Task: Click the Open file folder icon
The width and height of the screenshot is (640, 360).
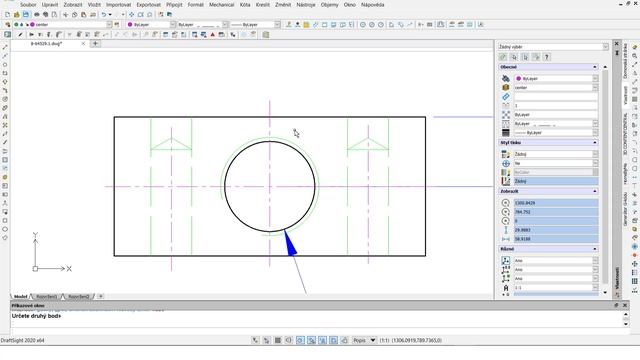Action: point(17,15)
